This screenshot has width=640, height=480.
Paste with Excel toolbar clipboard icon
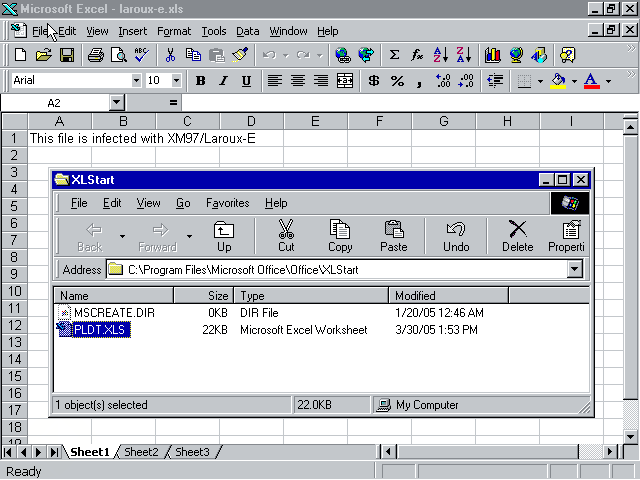coord(217,55)
